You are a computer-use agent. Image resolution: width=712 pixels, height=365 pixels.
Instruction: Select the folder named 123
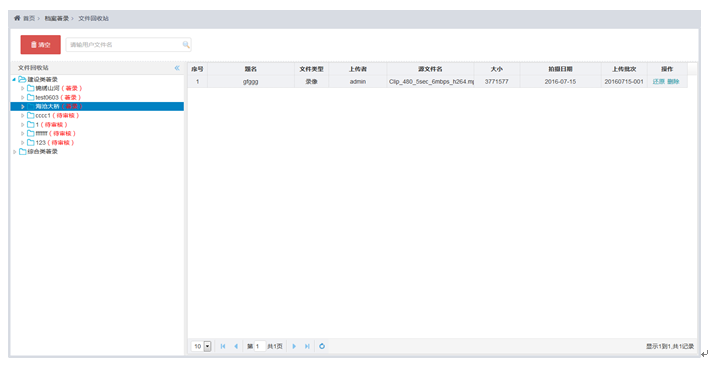point(41,143)
